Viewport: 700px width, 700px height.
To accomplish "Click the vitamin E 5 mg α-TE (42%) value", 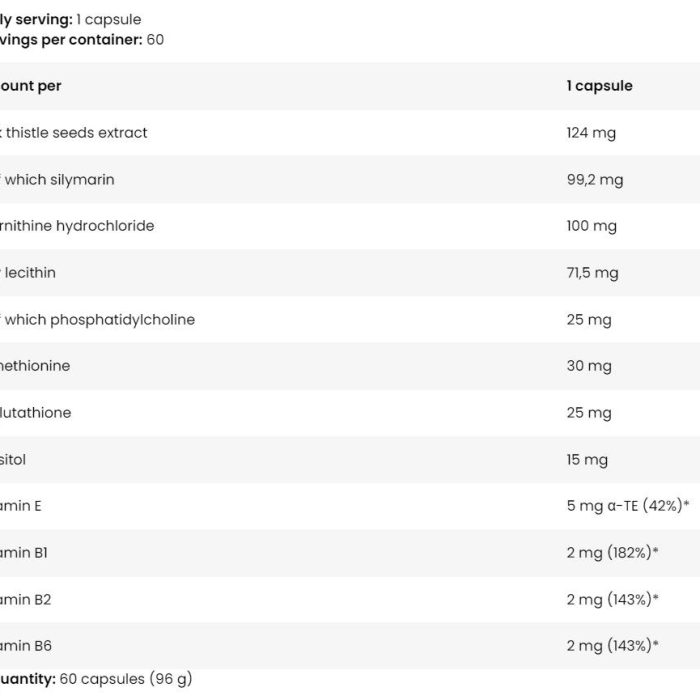I will 628,506.
